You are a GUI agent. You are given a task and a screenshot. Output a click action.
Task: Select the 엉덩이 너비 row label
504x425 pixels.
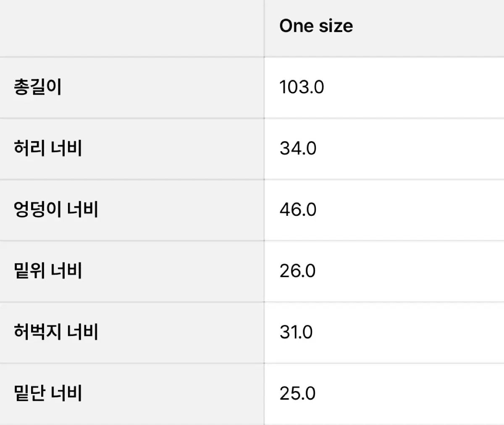click(x=56, y=210)
